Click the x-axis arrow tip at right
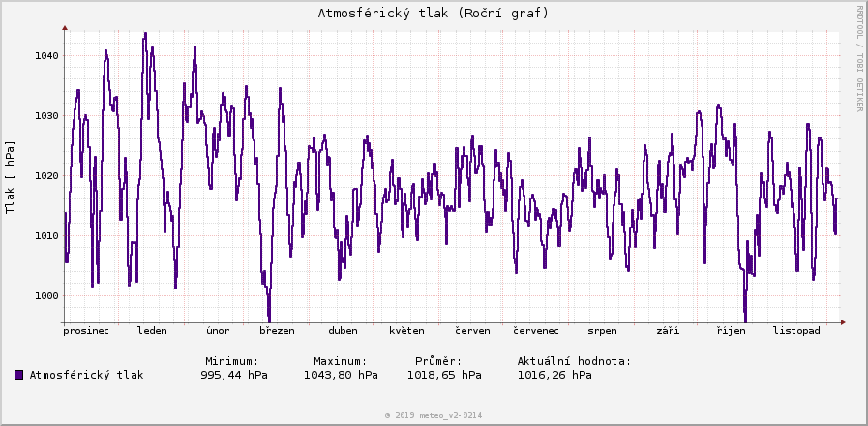Screen dimensions: 868x426 click(x=842, y=322)
